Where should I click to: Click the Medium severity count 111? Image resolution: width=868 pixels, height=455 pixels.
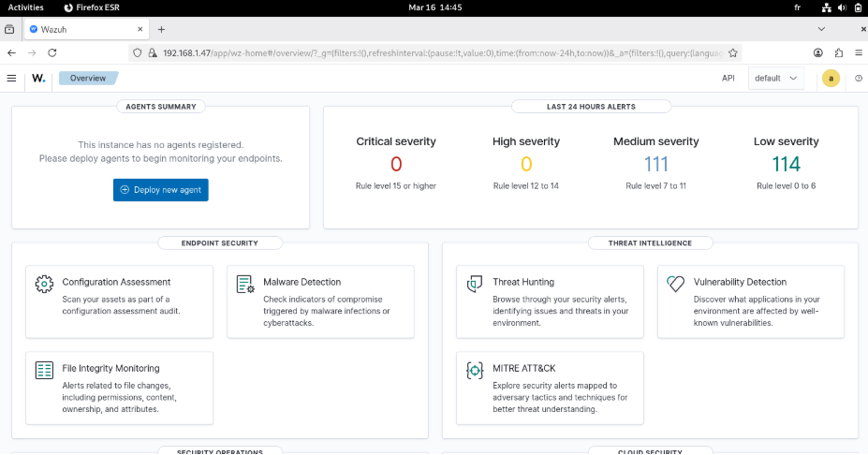pyautogui.click(x=656, y=165)
